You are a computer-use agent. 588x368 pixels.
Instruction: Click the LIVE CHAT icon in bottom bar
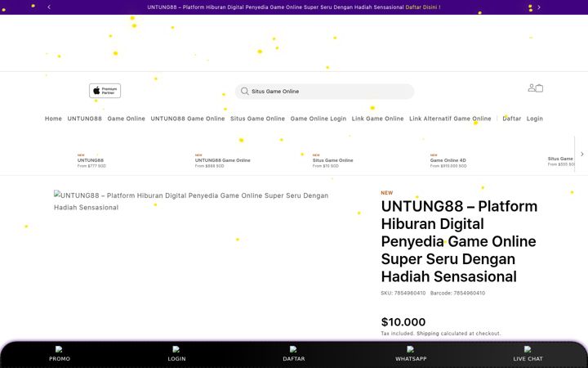tap(528, 350)
